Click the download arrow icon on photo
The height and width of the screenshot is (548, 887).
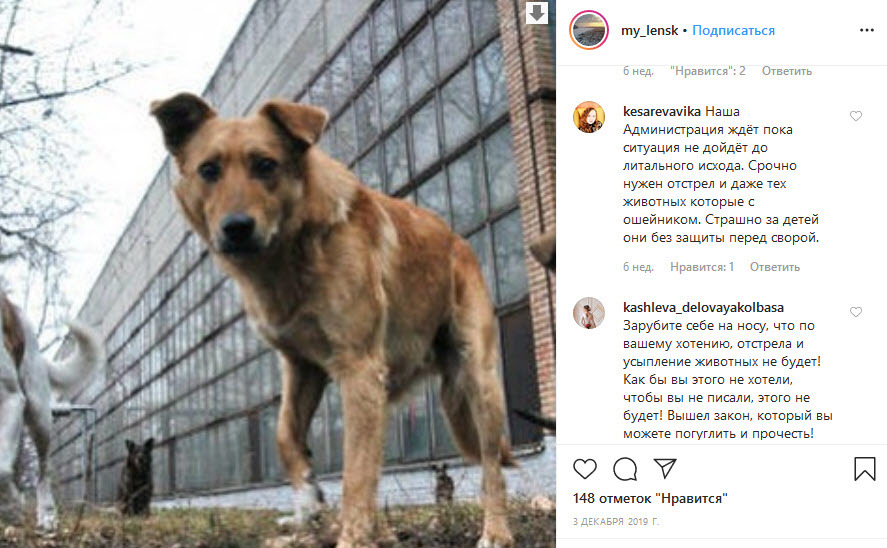[x=537, y=12]
